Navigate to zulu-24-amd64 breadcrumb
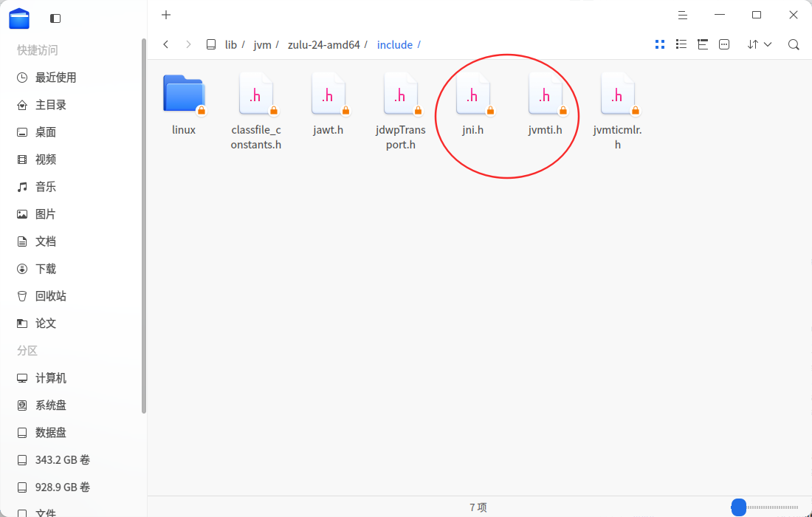812x517 pixels. (323, 45)
